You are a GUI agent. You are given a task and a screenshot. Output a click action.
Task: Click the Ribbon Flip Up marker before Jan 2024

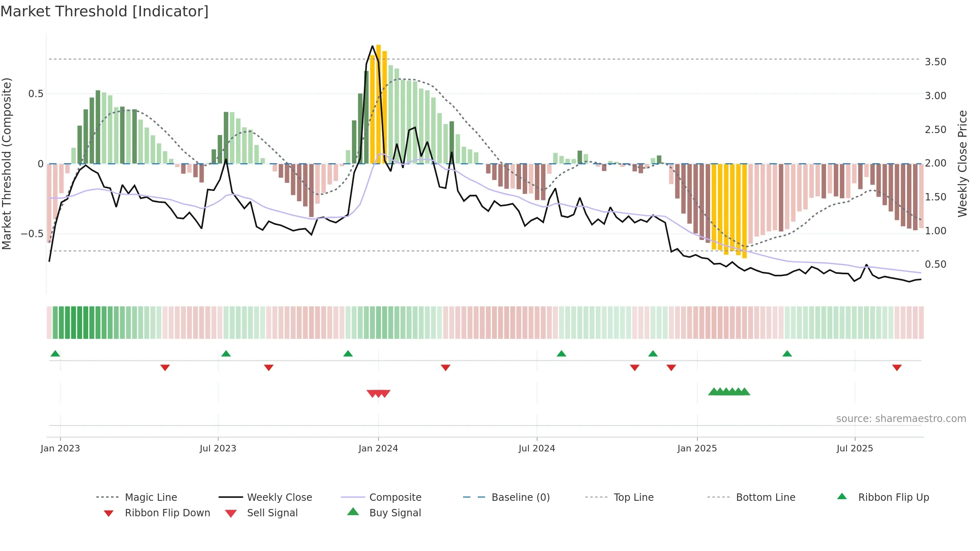[348, 353]
